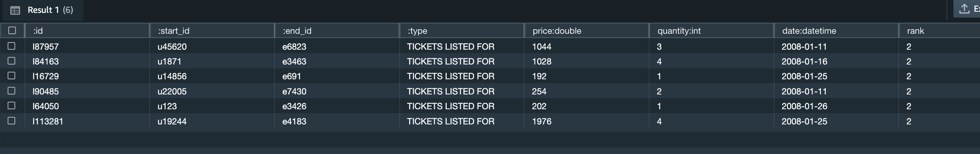Check the row checkbox for l87957

click(12, 46)
